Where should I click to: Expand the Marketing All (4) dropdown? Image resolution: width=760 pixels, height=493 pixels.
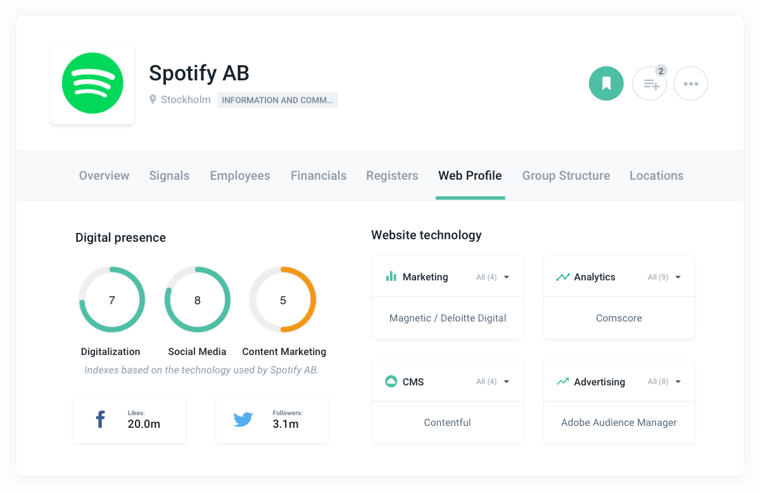coord(494,277)
